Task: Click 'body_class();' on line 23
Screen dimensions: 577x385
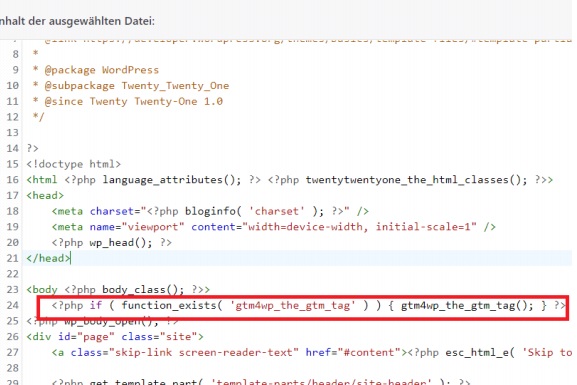Action: tap(143, 290)
